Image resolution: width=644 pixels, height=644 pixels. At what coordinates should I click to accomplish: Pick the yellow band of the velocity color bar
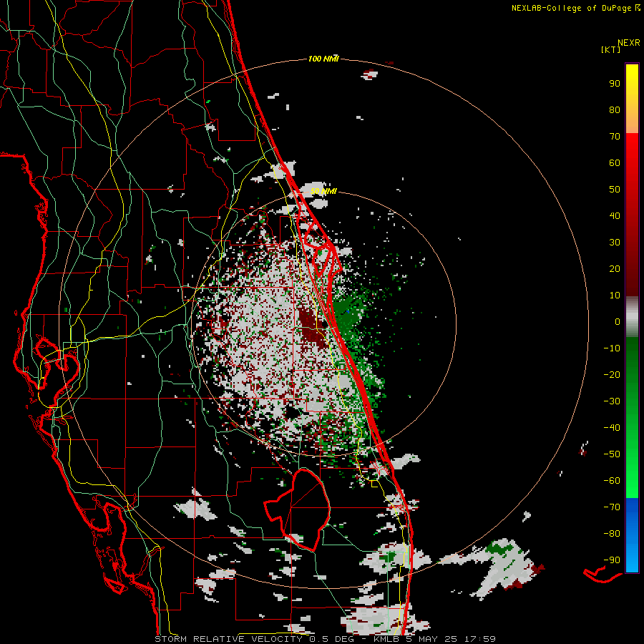tap(632, 99)
